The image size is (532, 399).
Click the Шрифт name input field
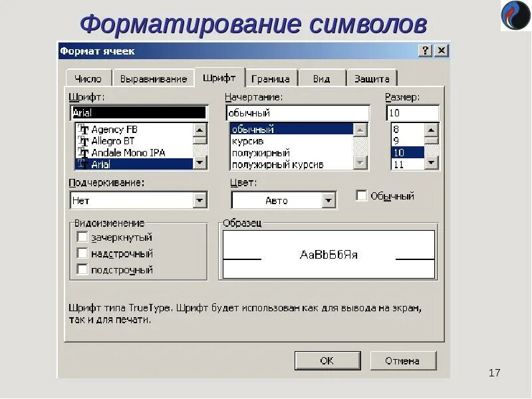[139, 112]
